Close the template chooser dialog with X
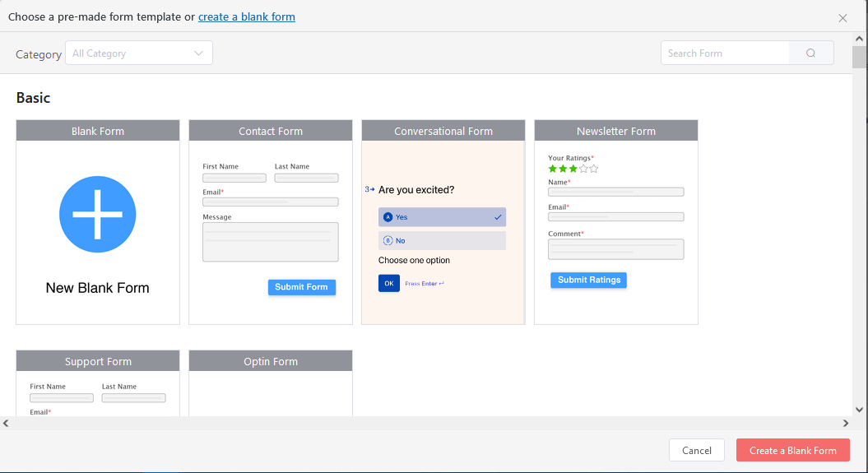 (842, 18)
